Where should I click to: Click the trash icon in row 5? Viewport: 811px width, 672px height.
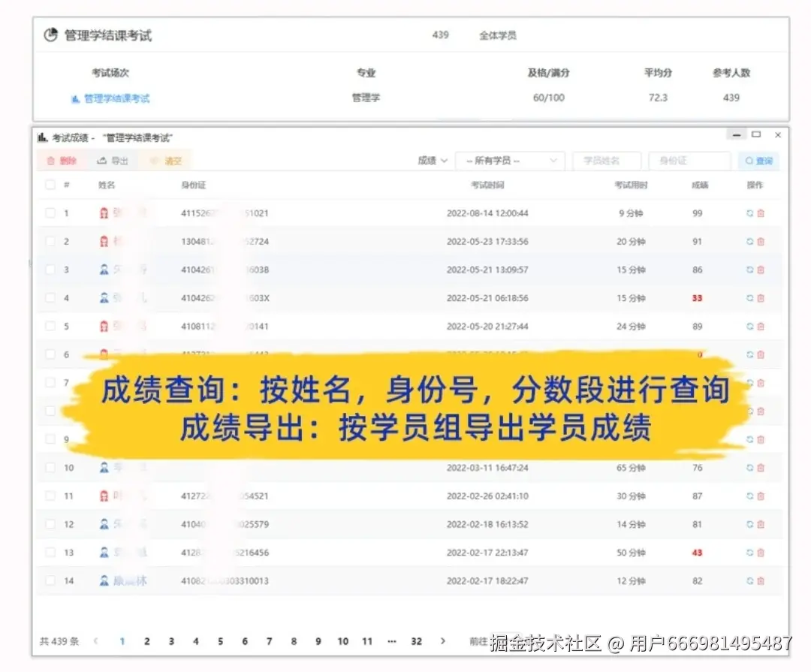click(x=761, y=327)
